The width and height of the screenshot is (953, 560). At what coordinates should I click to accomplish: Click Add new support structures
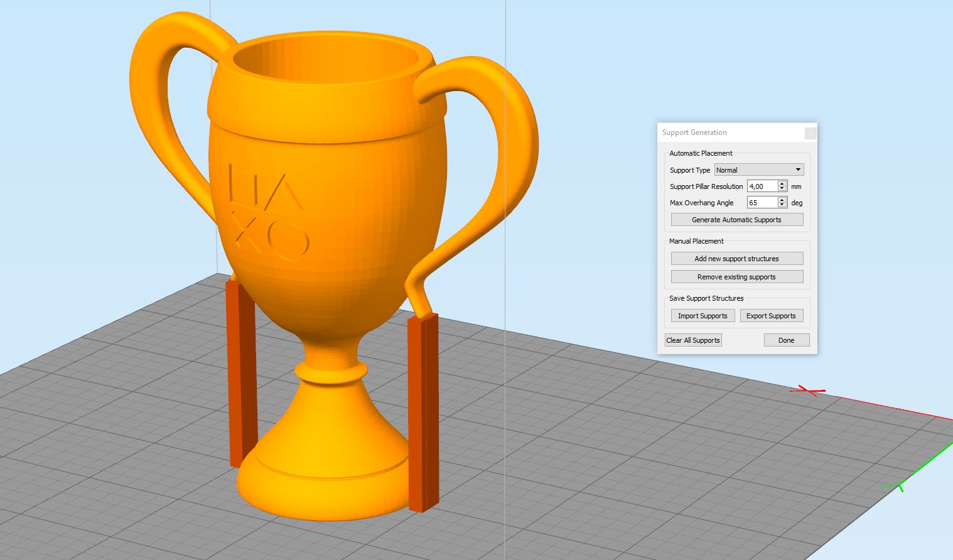pyautogui.click(x=737, y=259)
